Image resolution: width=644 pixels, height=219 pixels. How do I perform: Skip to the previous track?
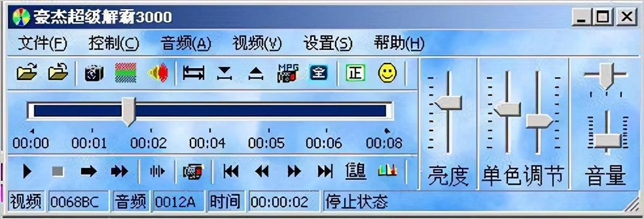[x=231, y=171]
